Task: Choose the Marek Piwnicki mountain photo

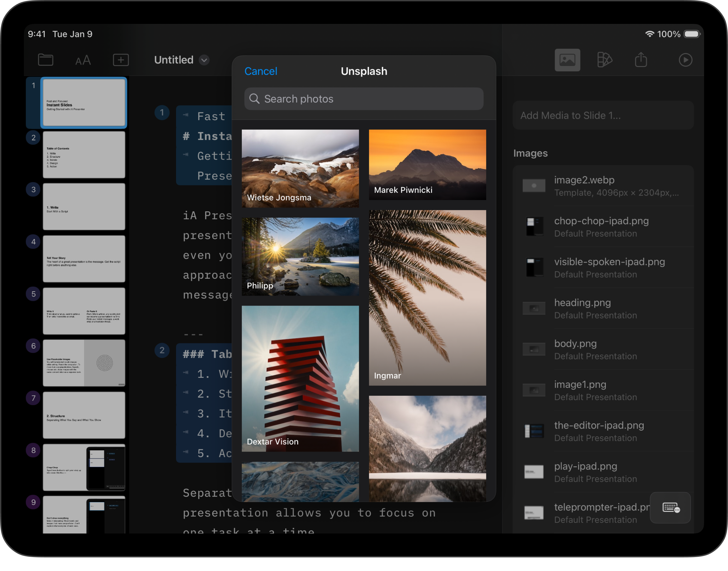Action: (427, 165)
